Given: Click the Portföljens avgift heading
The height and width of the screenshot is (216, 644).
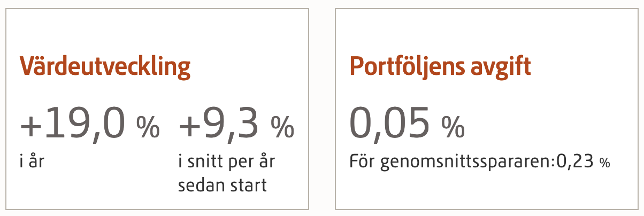Looking at the screenshot, I should click(x=440, y=69).
